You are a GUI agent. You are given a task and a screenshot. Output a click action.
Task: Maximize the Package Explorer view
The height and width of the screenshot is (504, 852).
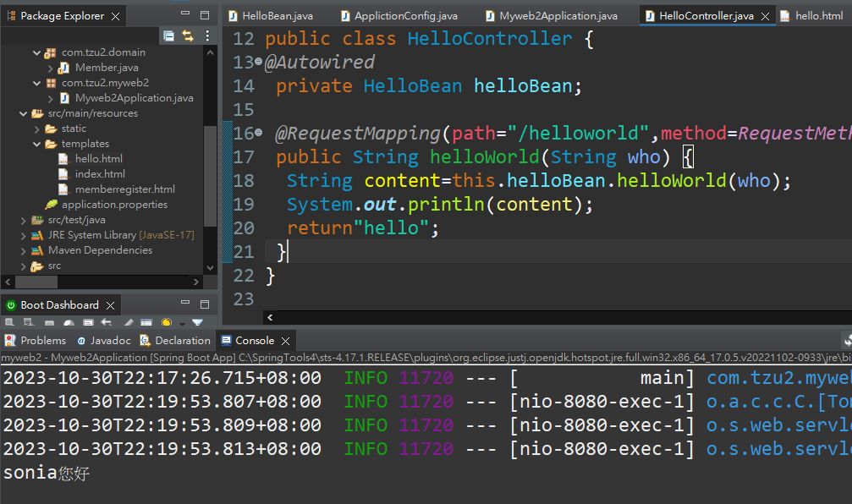point(205,15)
